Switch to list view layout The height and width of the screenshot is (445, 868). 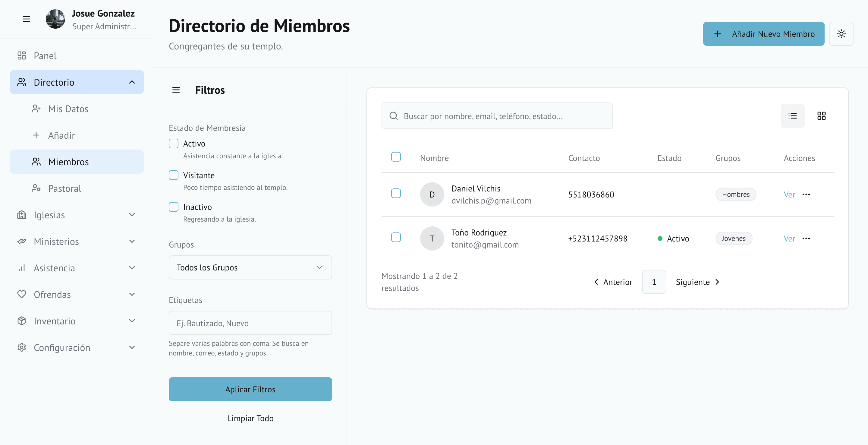[793, 116]
